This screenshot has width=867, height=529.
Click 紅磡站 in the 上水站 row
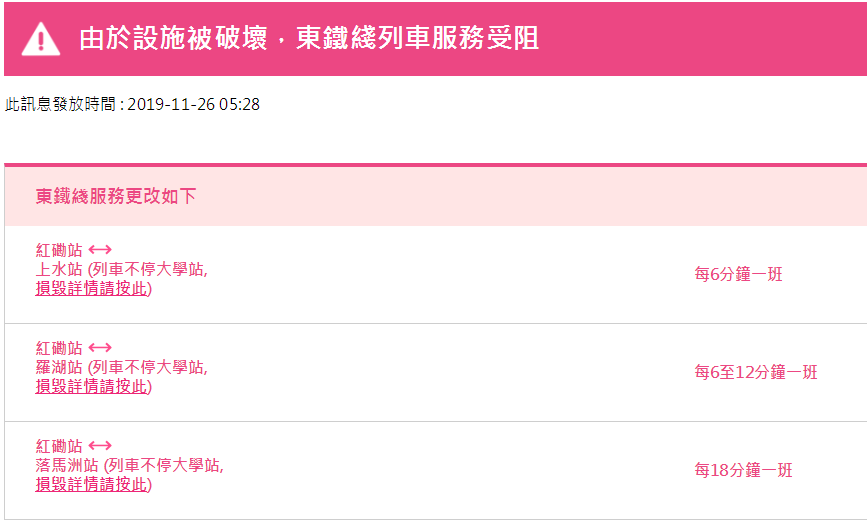[59, 251]
